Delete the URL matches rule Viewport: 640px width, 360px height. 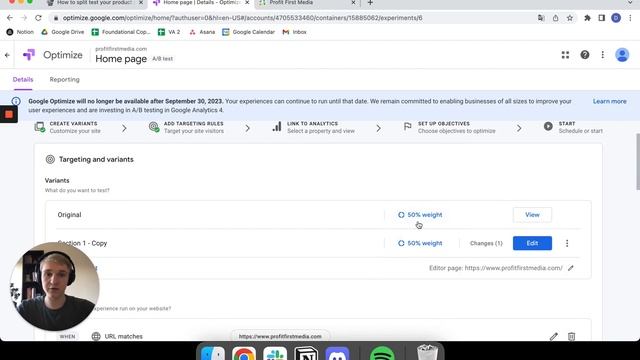point(571,336)
